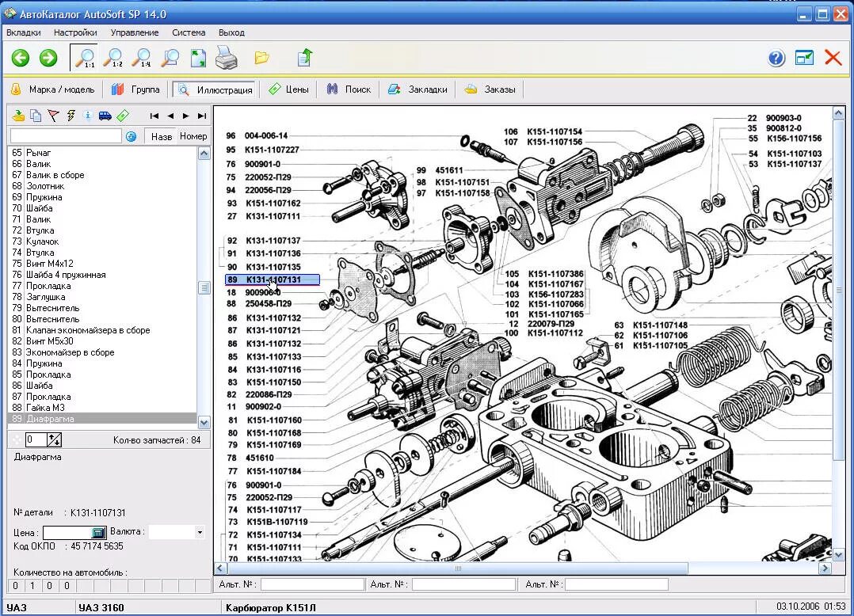Image resolution: width=854 pixels, height=616 pixels.
Task: Go to next part record
Action: tap(186, 116)
